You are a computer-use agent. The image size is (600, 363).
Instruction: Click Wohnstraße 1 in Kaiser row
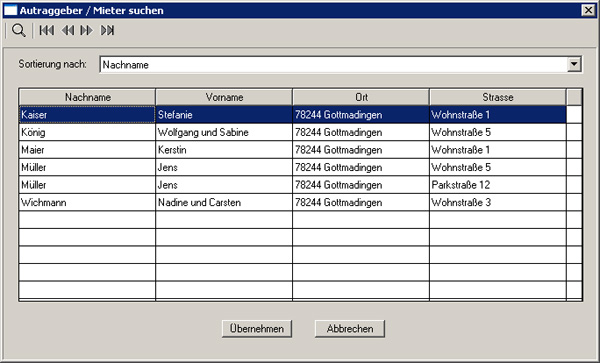[x=497, y=115]
